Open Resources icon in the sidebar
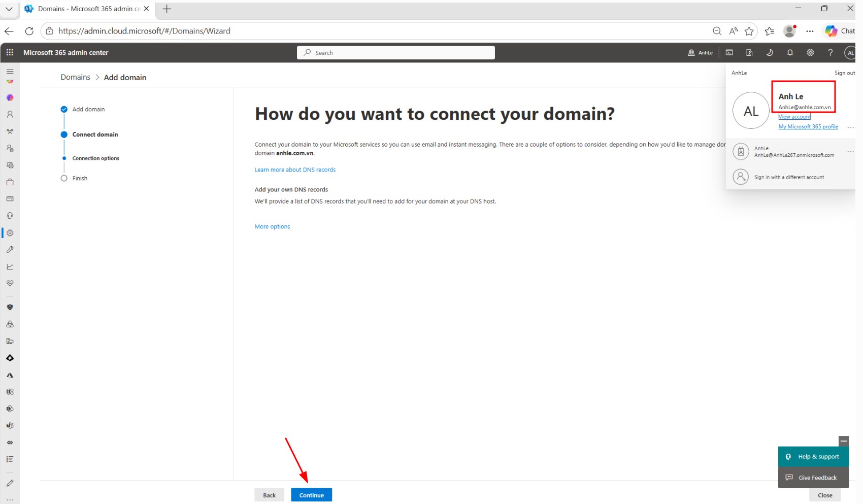Viewport: 863px width, 504px height. point(10,165)
